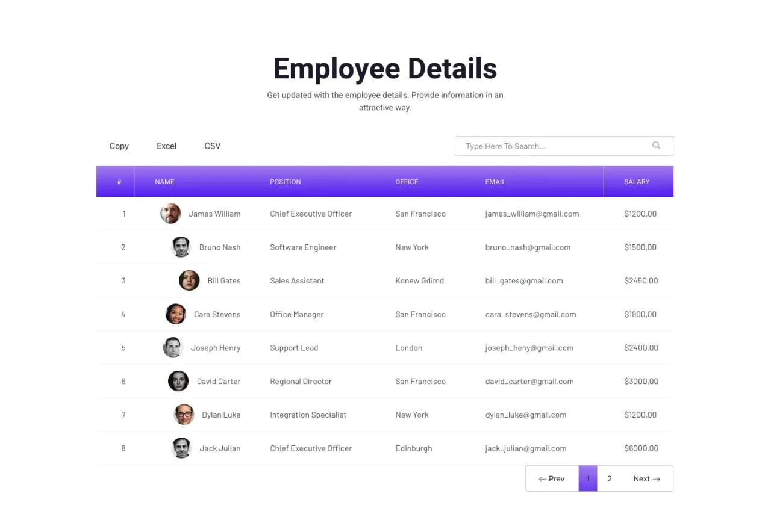Sort by the NAME column header
771x532 pixels.
[x=164, y=182]
